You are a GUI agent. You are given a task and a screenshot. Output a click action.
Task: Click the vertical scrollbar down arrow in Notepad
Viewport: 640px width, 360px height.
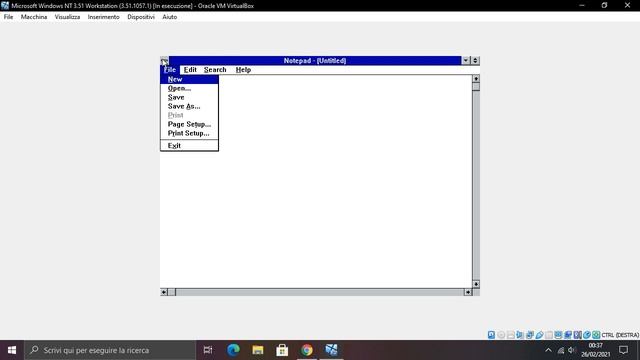476,284
